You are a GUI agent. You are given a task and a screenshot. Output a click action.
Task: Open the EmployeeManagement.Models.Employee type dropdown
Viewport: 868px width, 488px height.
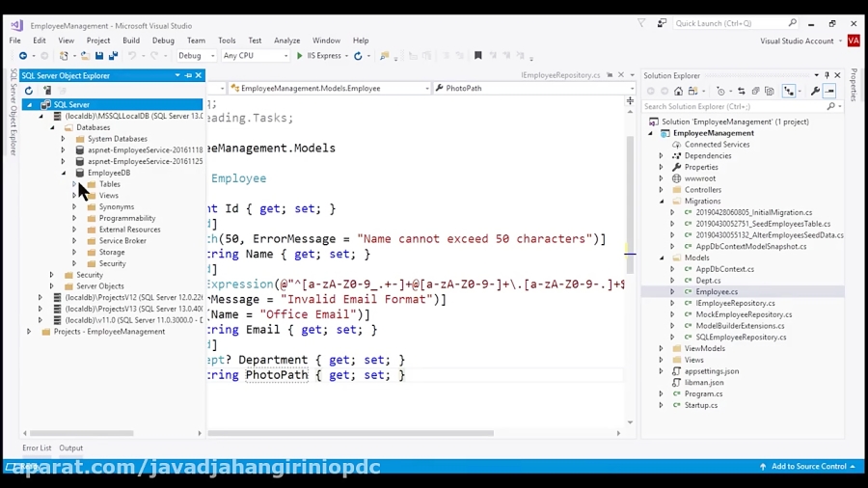[330, 88]
